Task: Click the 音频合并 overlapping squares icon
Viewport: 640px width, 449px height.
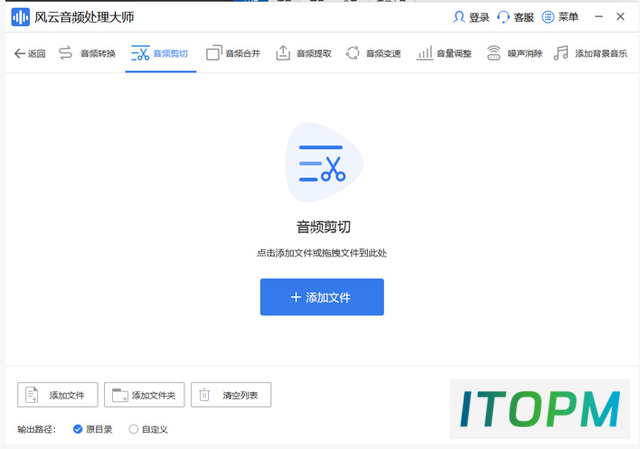Action: (214, 53)
